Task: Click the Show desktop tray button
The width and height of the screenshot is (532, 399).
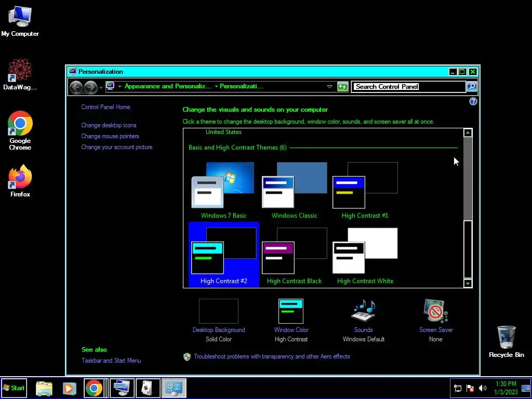Action: click(x=526, y=388)
